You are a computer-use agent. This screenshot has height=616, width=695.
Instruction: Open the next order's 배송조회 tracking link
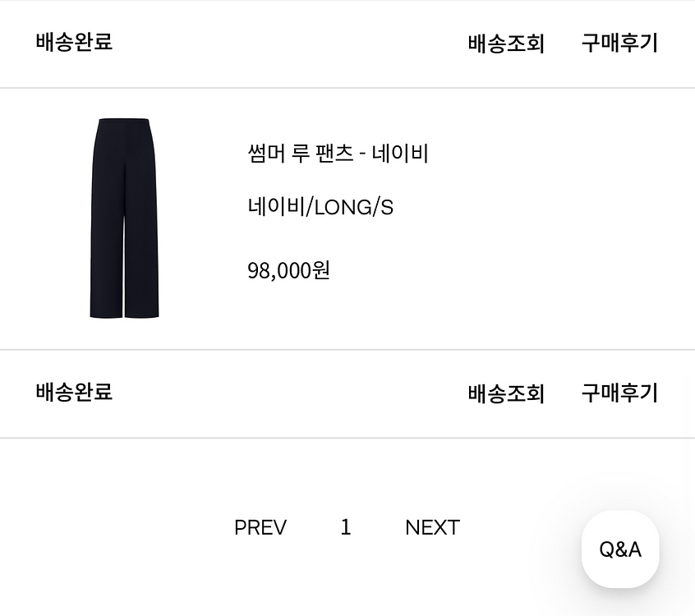pyautogui.click(x=506, y=393)
